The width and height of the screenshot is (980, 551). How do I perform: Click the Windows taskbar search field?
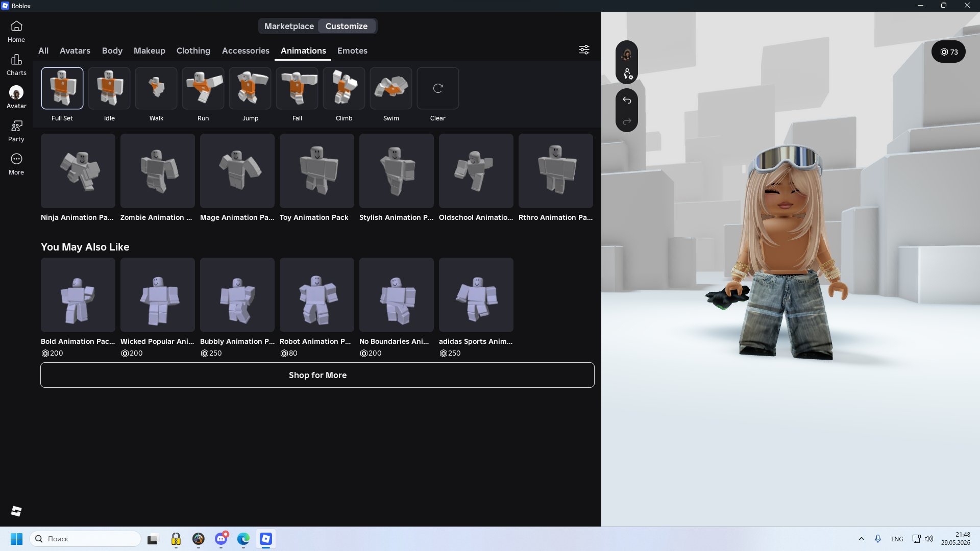(x=85, y=539)
